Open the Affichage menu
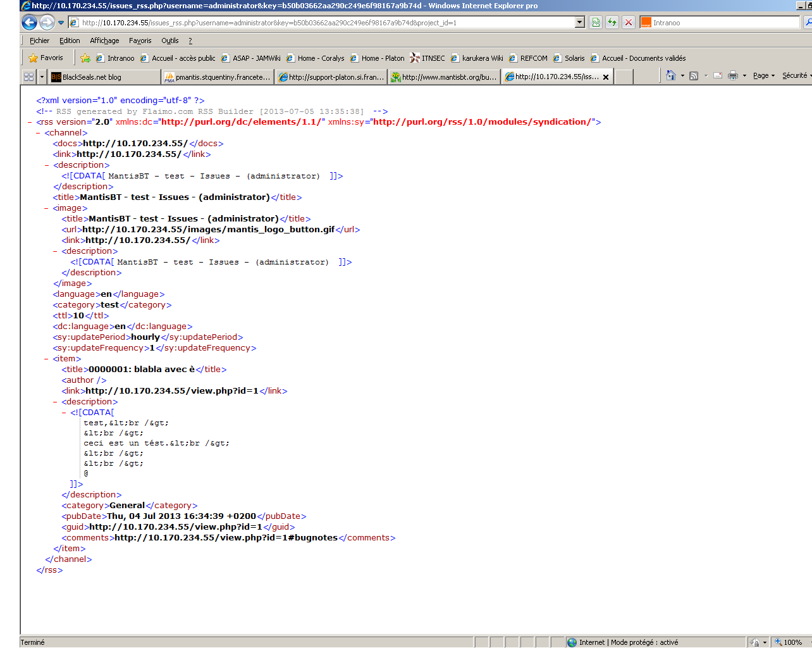 [104, 40]
